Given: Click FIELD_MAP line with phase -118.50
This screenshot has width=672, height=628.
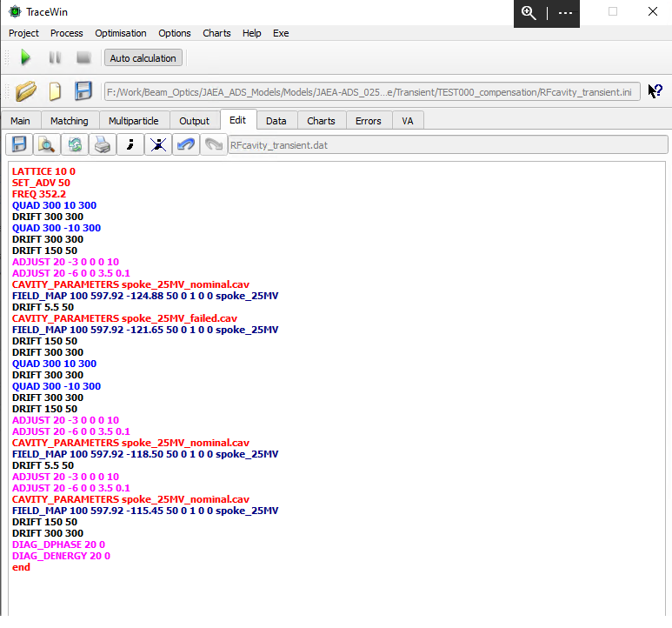Looking at the screenshot, I should (x=145, y=454).
